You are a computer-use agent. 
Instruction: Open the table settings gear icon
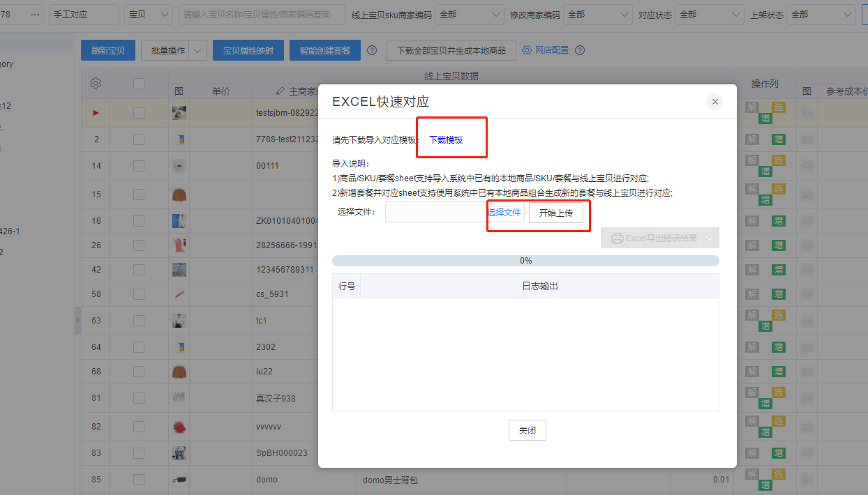point(96,84)
